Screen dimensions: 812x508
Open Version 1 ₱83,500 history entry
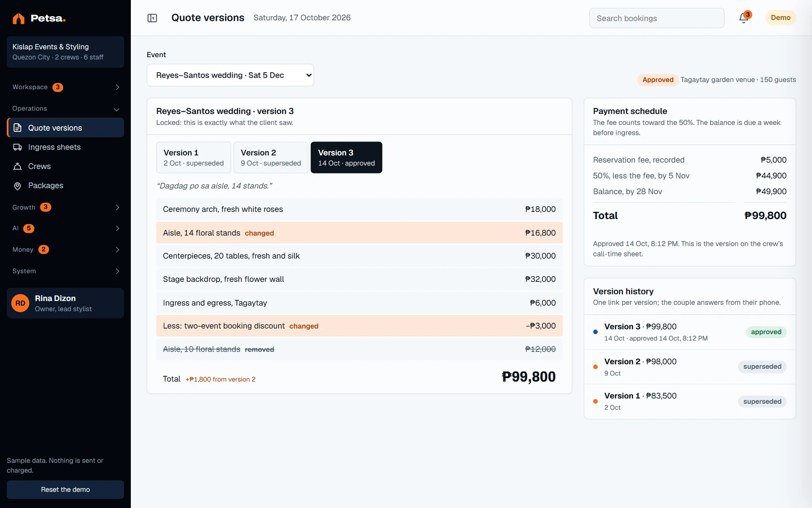click(x=690, y=401)
